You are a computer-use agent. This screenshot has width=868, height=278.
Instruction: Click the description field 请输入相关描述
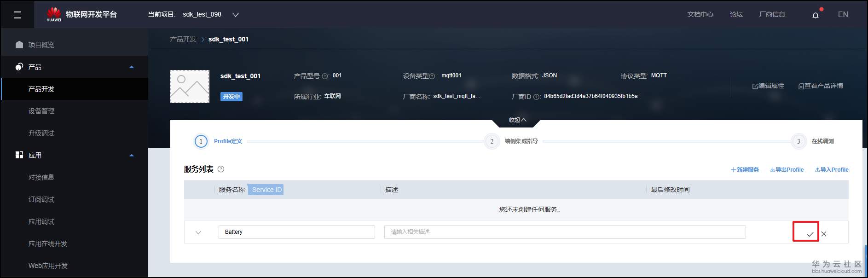click(x=565, y=232)
